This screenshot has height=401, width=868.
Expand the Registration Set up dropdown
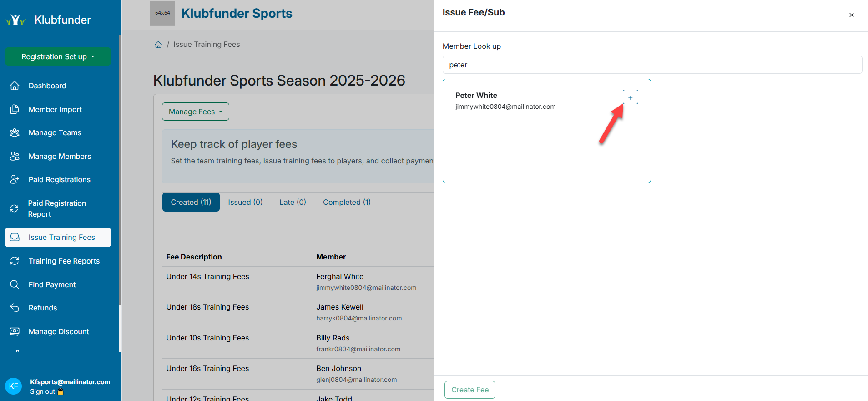(58, 56)
